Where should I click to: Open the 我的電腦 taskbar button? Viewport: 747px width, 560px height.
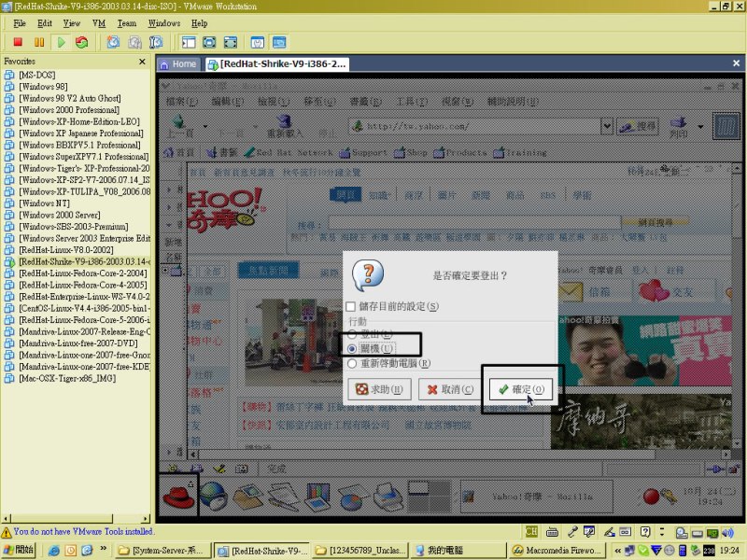pyautogui.click(x=457, y=551)
